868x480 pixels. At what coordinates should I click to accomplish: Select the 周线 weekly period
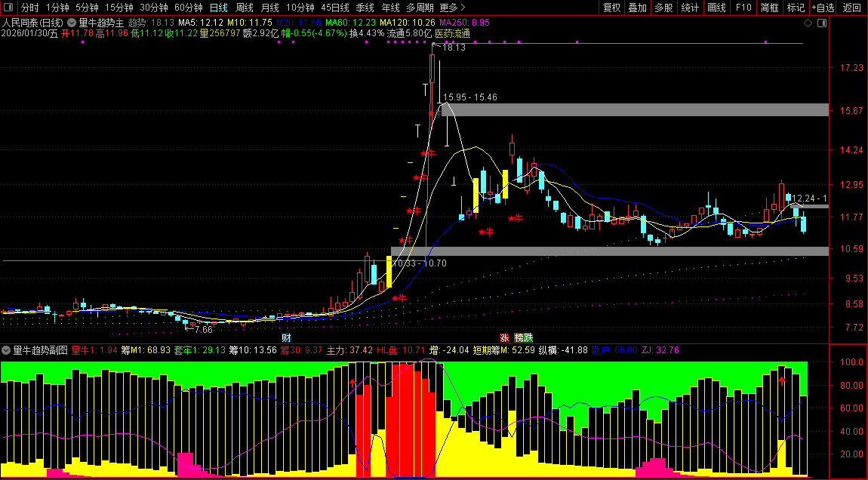point(245,8)
